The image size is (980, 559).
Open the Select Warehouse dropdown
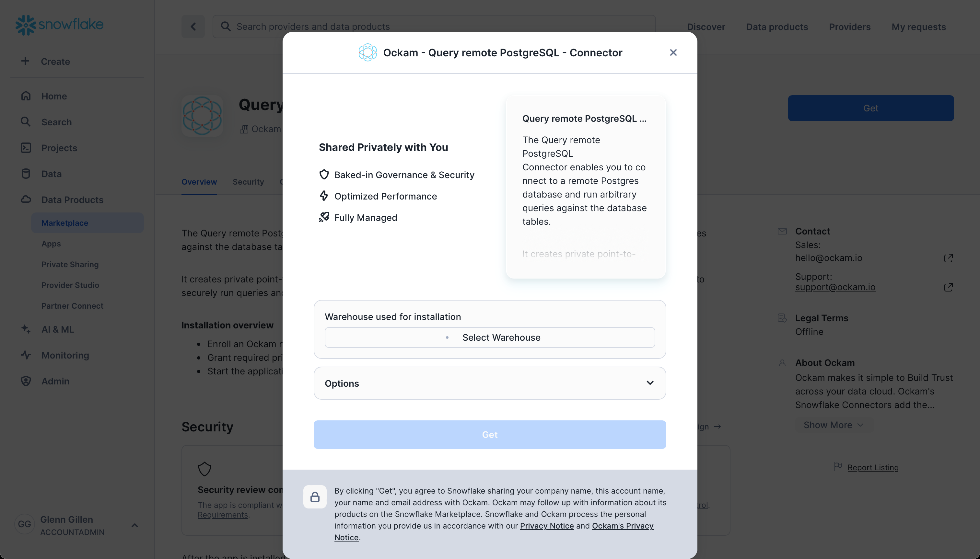pyautogui.click(x=489, y=337)
